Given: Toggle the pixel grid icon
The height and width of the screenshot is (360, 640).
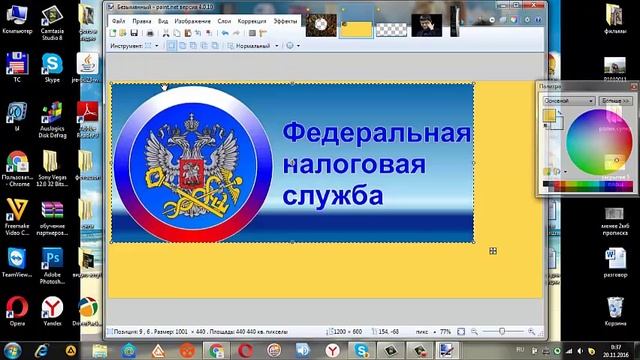Looking at the screenshot, I should pos(252,33).
